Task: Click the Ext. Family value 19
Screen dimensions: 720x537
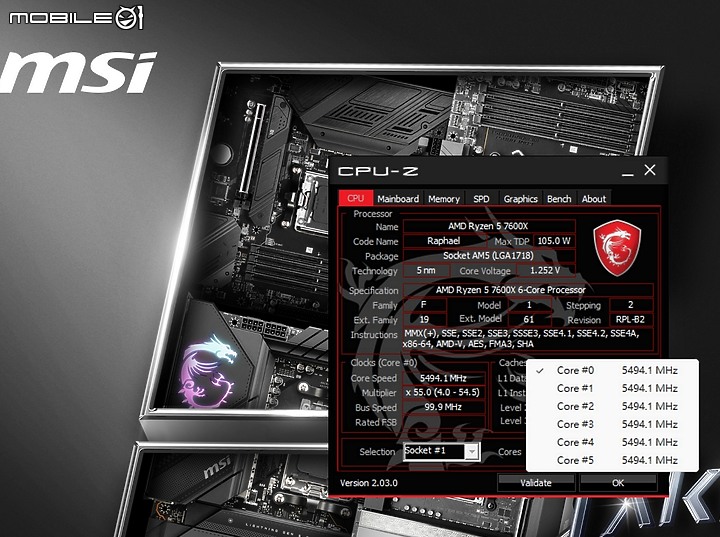Action: (x=424, y=320)
